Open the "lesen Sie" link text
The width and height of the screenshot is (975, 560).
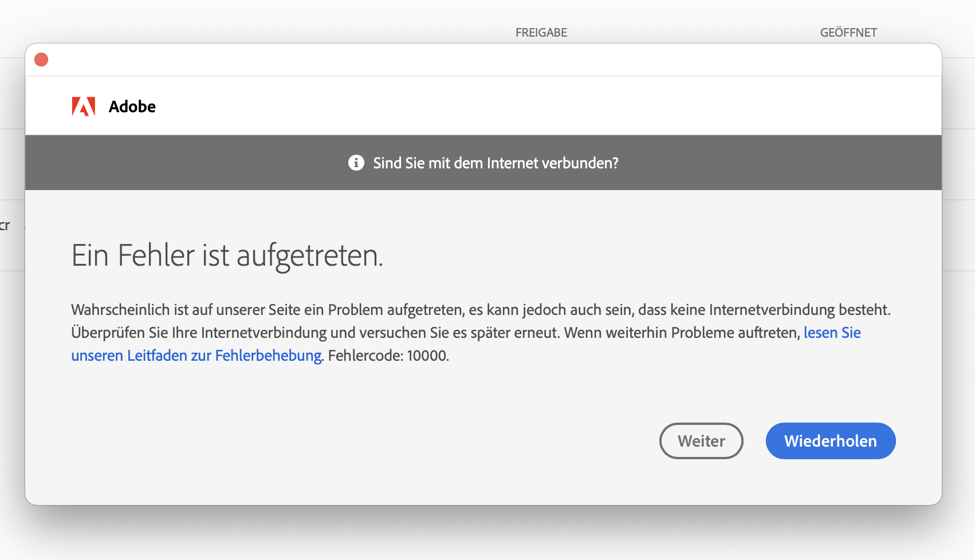[832, 333]
